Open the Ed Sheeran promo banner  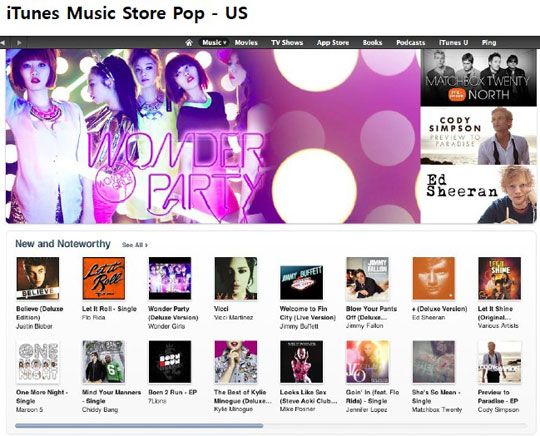click(x=478, y=195)
